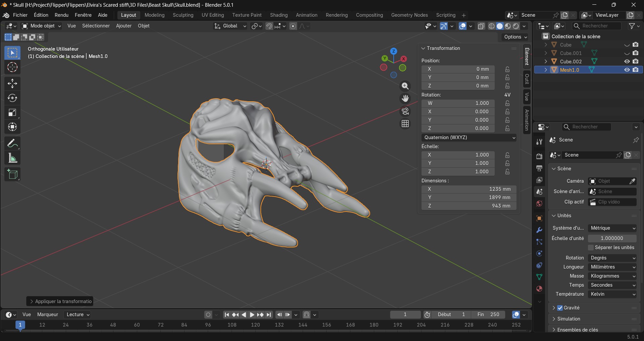This screenshot has width=644, height=341.
Task: Toggle orthographic/perspective grid view icon
Action: pos(405,124)
